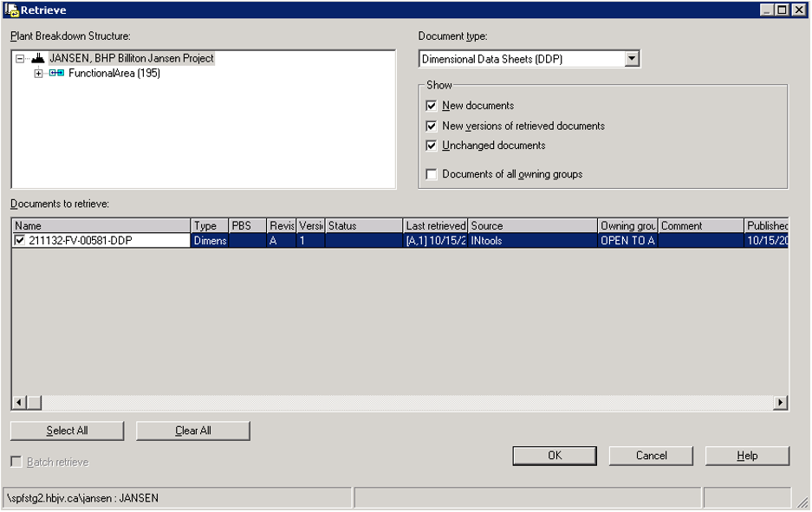The width and height of the screenshot is (812, 512).
Task: Select JANSEN, BHP Billiton Jansen Project item
Action: click(x=131, y=59)
